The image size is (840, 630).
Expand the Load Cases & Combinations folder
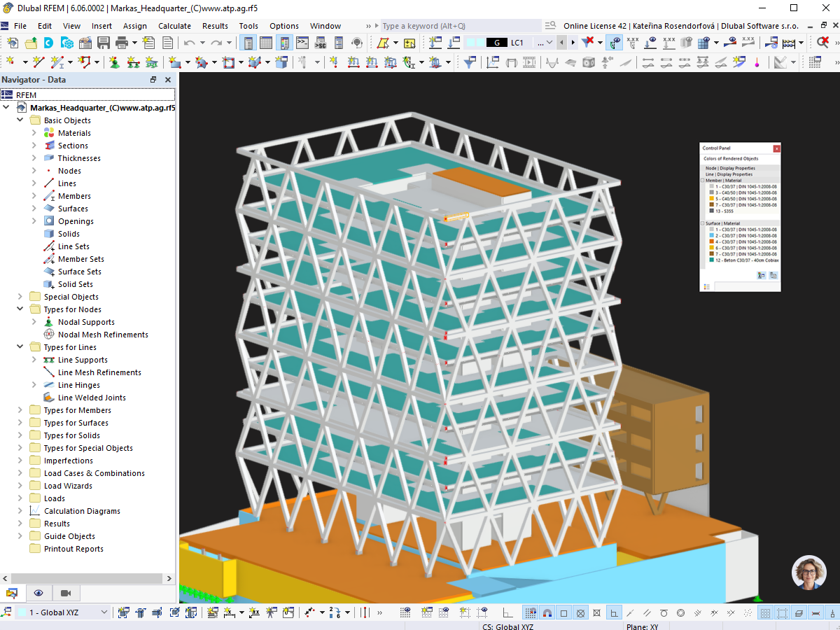pyautogui.click(x=20, y=473)
